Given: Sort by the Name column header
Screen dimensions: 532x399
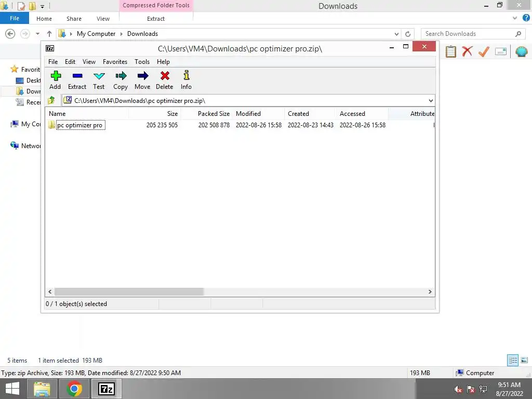Looking at the screenshot, I should pos(87,114).
